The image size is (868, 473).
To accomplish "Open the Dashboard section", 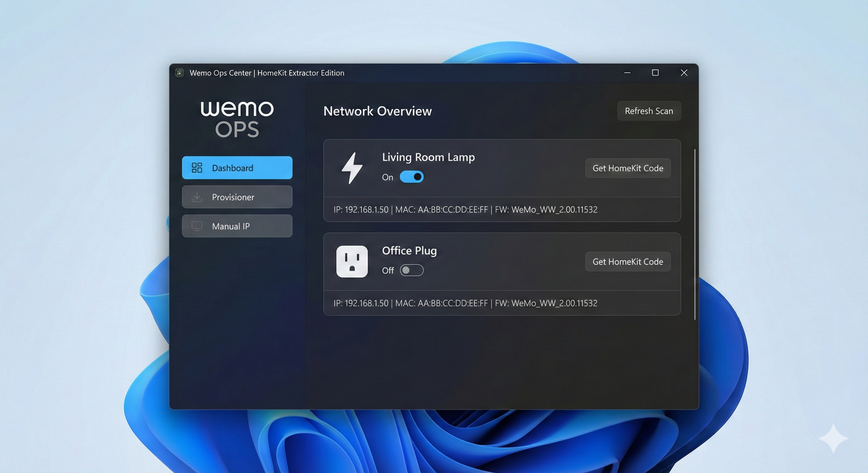I will tap(237, 168).
